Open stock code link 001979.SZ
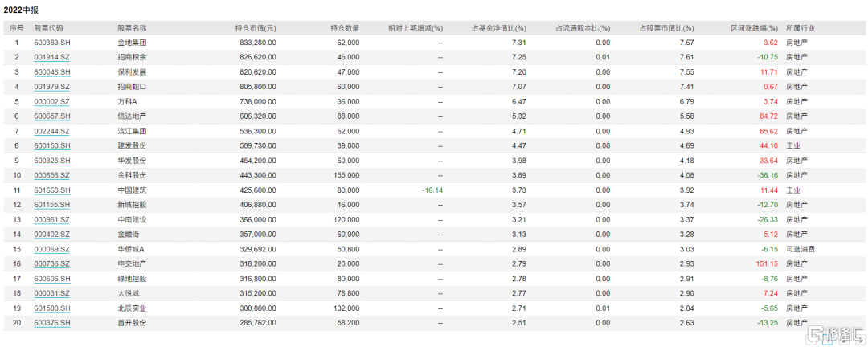 click(52, 87)
